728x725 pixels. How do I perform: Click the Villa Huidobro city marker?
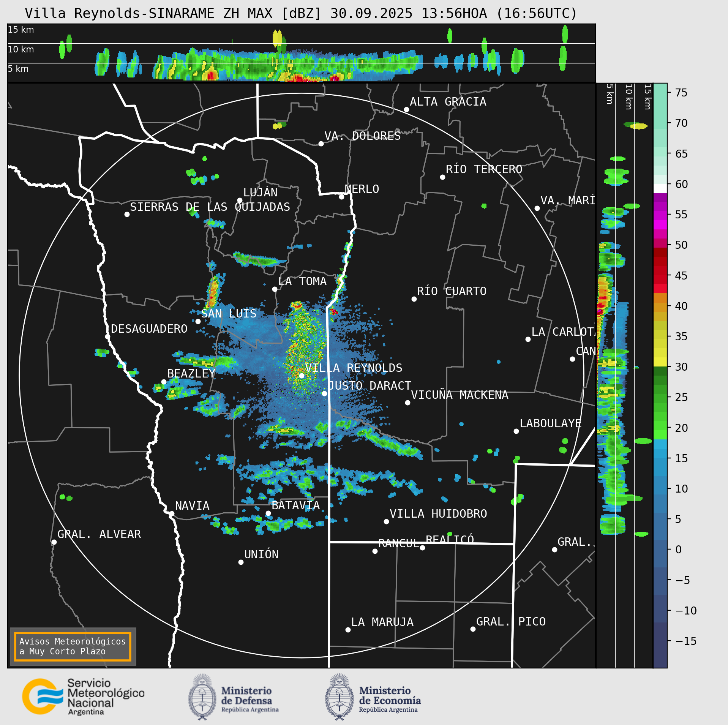[386, 521]
